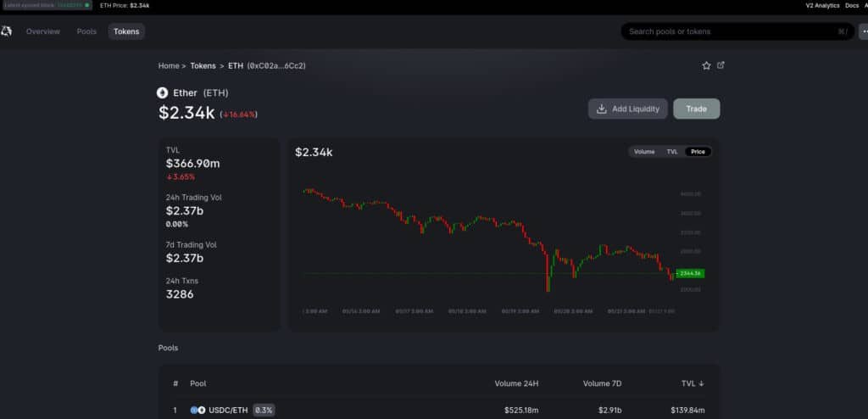Open ETH in external explorer link icon
Image resolution: width=868 pixels, height=419 pixels.
(x=721, y=65)
